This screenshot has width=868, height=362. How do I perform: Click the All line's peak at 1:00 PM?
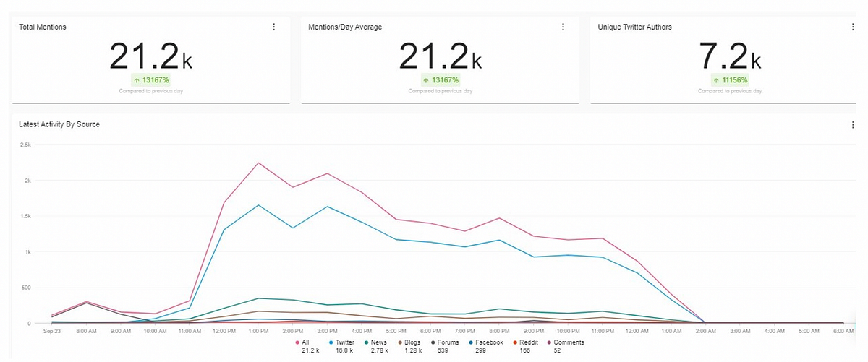(x=258, y=163)
